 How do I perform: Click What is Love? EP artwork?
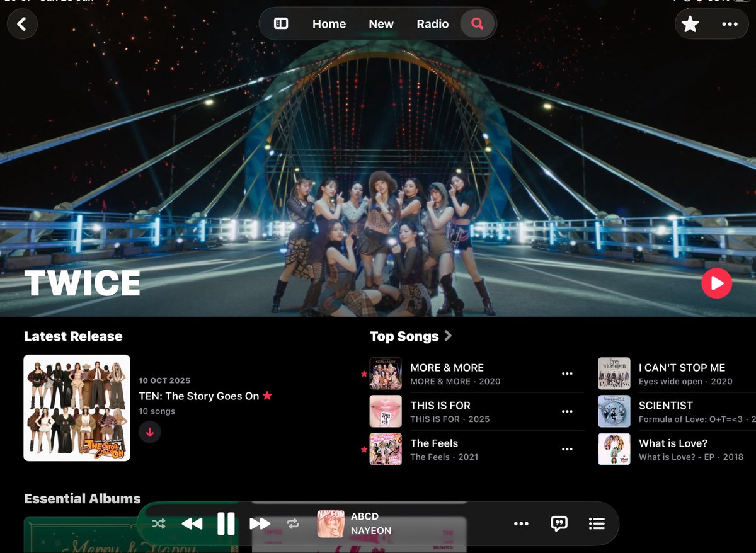[614, 449]
